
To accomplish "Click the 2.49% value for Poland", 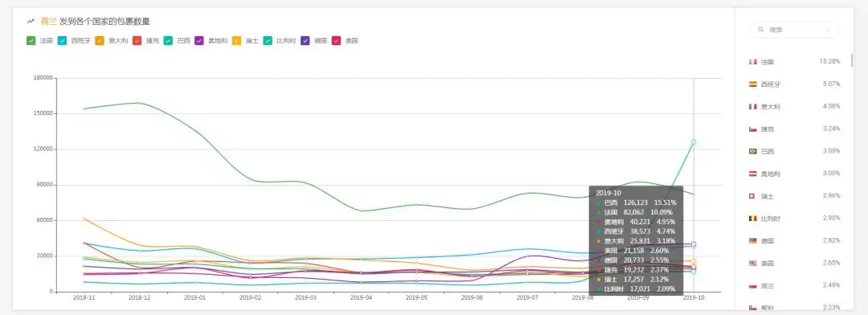I will 832,284.
